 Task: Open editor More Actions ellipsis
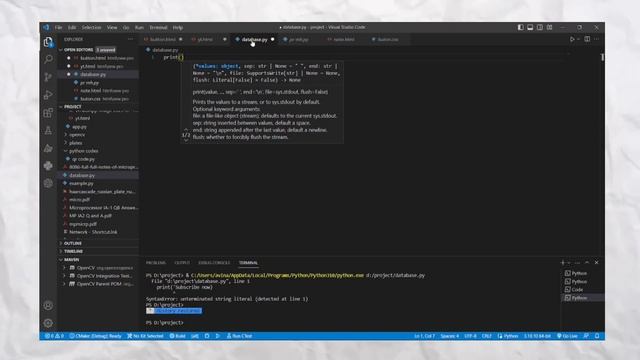596,39
